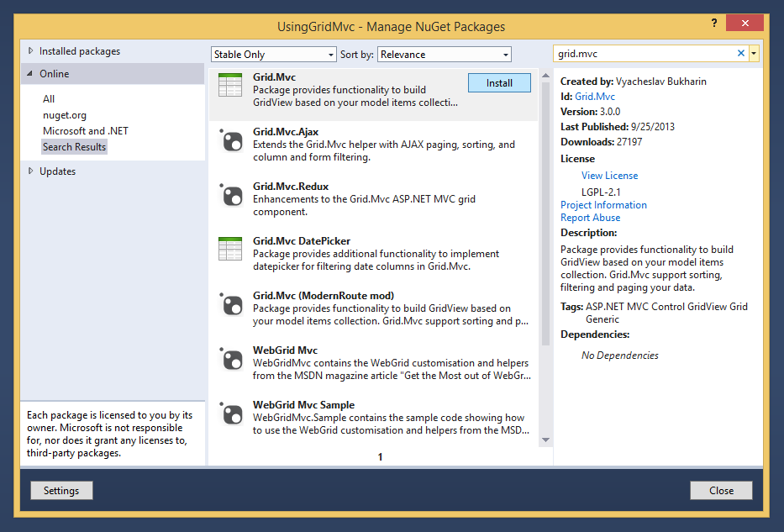The width and height of the screenshot is (784, 532).
Task: Expand the Updates node
Action: pos(30,171)
